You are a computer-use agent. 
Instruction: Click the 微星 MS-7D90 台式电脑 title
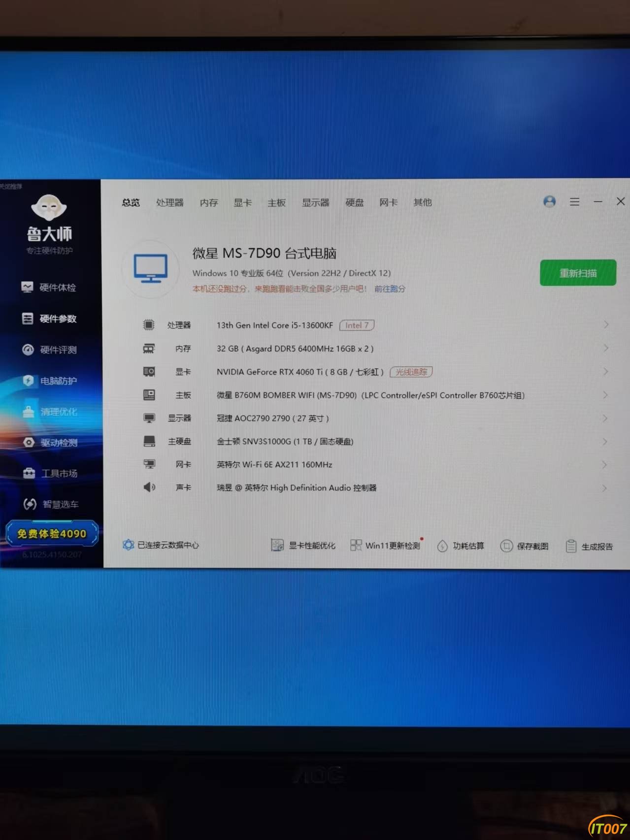pyautogui.click(x=265, y=253)
